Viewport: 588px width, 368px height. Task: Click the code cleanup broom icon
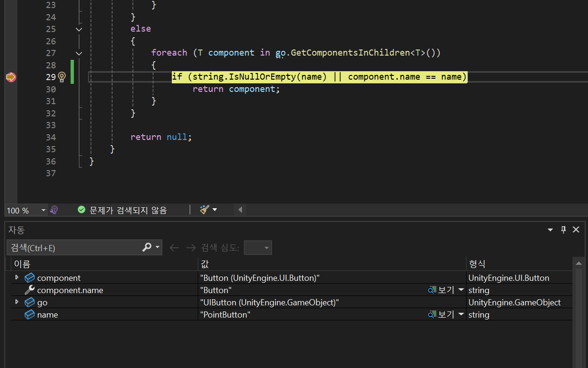click(204, 210)
